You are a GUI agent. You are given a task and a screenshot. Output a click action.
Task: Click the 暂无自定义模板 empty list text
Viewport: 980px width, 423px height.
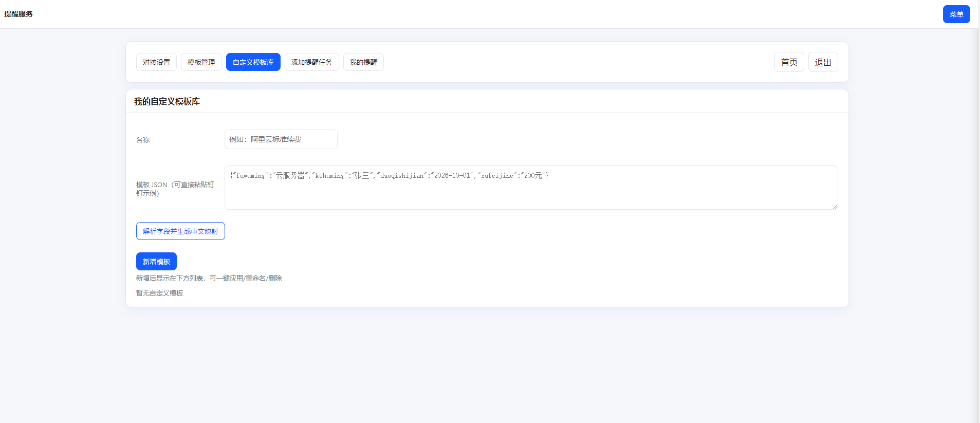click(x=159, y=293)
